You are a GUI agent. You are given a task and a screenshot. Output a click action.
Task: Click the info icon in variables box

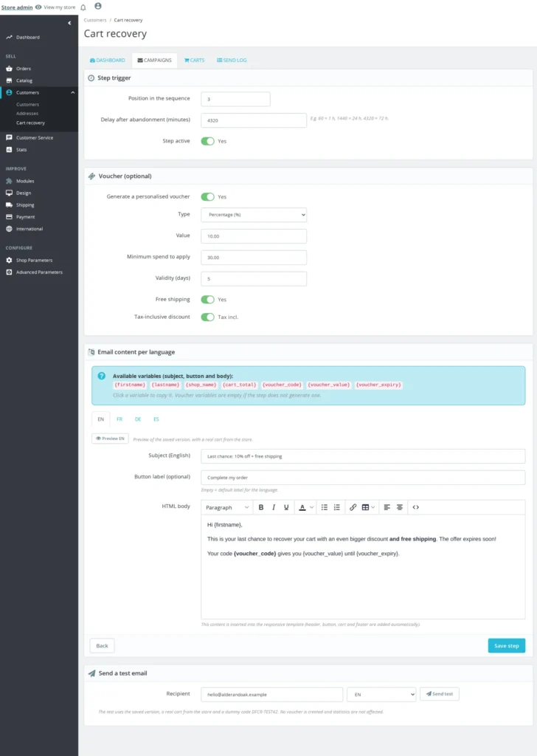[x=102, y=376]
